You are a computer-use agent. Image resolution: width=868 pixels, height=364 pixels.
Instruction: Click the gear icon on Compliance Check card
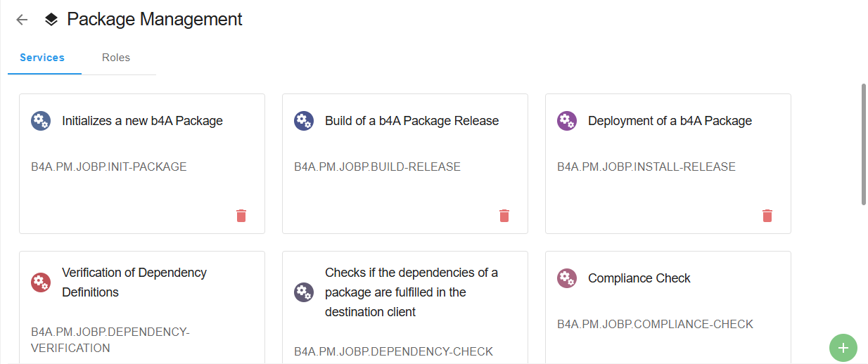point(567,278)
